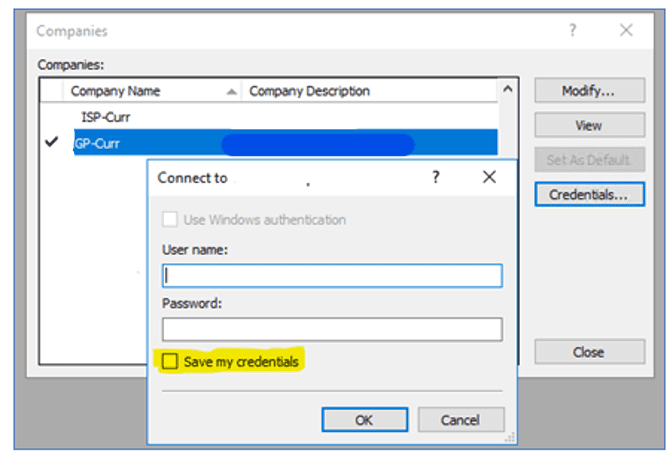Screen dimensions: 672x457
Task: Click the help question mark in Companies dialog
Action: click(573, 30)
